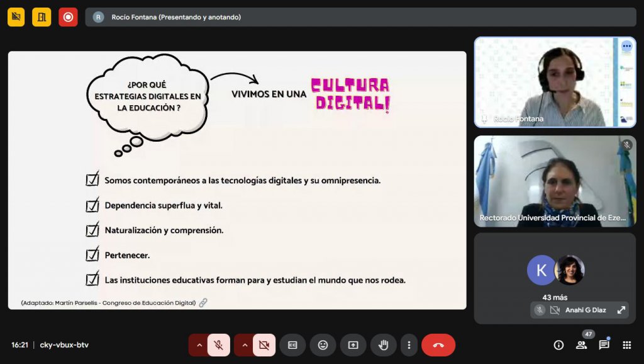Click the present screen button

point(353,345)
